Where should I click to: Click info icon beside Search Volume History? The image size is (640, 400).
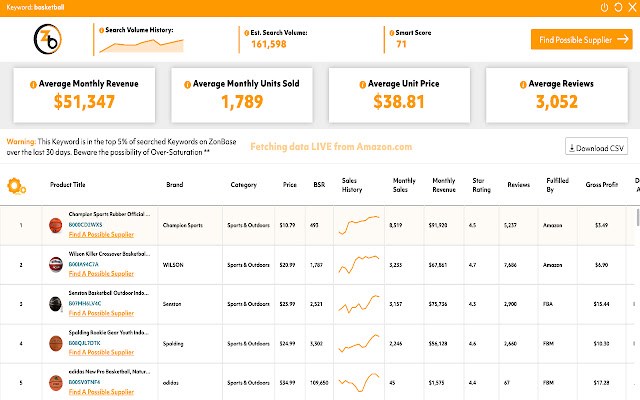100,29
